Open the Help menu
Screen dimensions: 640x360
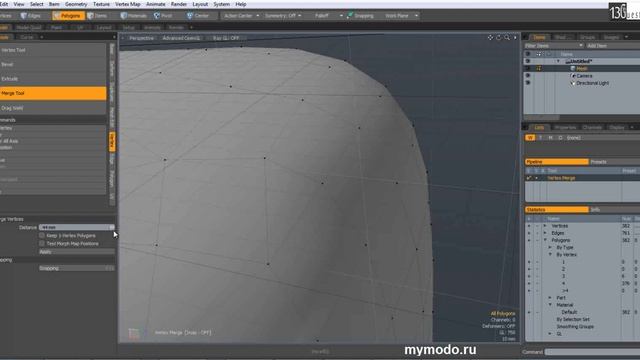tap(241, 4)
